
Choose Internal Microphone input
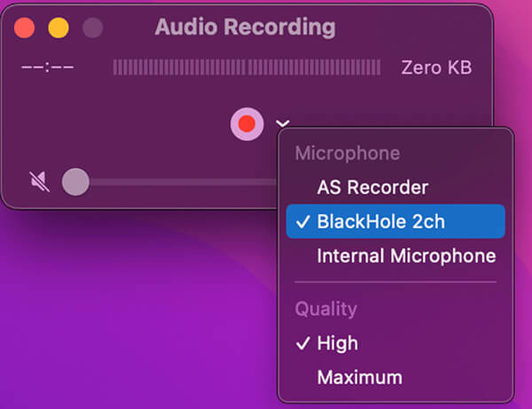click(x=395, y=256)
